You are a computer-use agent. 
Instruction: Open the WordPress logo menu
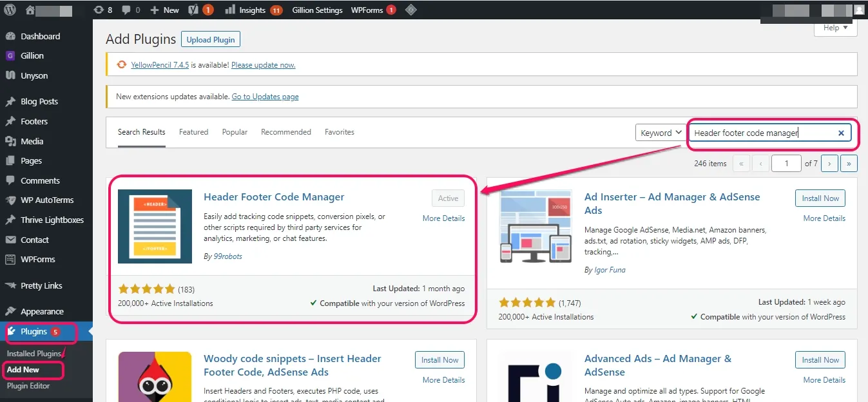click(x=10, y=10)
